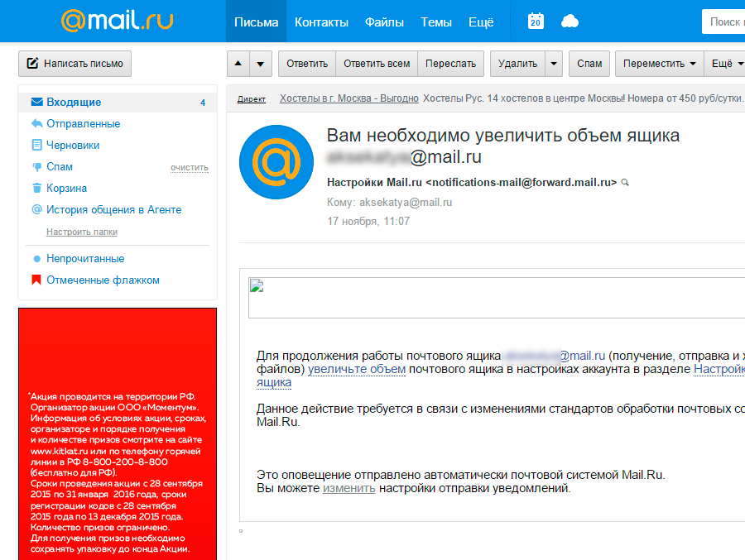Click изменить notification settings link

348,488
